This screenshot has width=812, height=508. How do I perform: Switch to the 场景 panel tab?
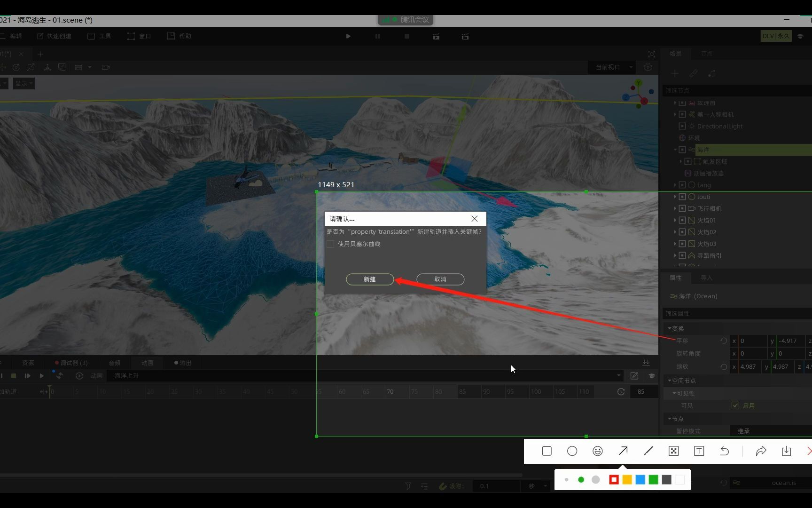point(676,54)
